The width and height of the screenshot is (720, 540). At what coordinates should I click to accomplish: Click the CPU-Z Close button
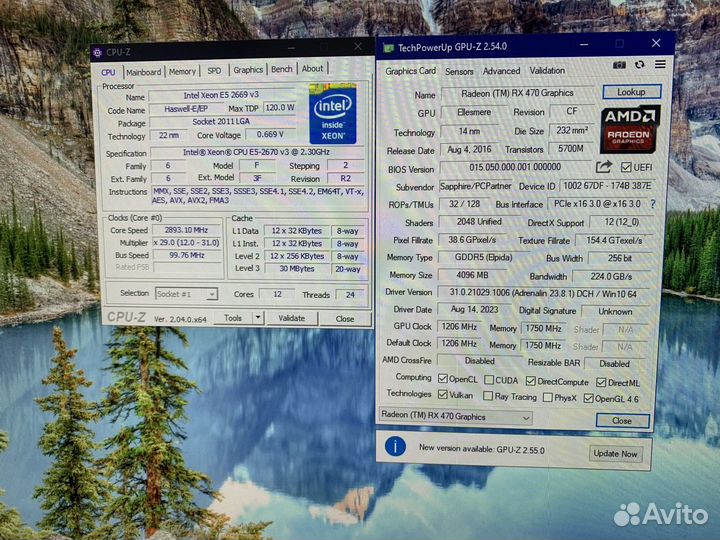[345, 319]
